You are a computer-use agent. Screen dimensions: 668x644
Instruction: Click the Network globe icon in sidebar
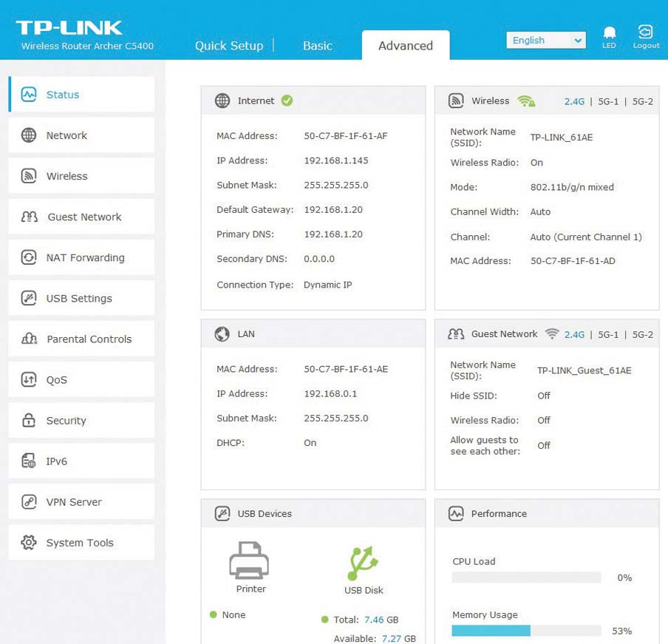click(29, 135)
